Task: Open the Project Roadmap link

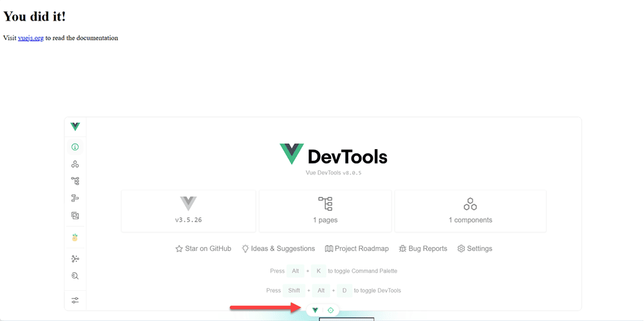Action: pyautogui.click(x=357, y=248)
